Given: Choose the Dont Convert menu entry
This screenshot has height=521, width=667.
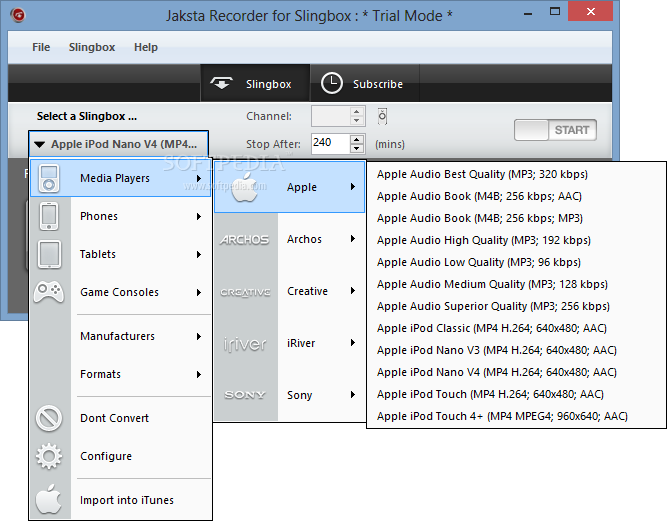Looking at the screenshot, I should [121, 418].
